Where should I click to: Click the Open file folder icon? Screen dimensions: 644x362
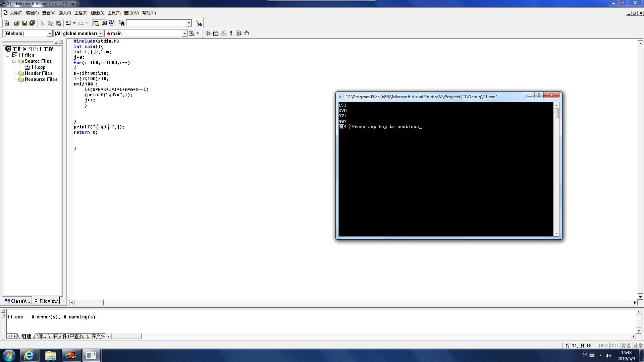(x=17, y=23)
